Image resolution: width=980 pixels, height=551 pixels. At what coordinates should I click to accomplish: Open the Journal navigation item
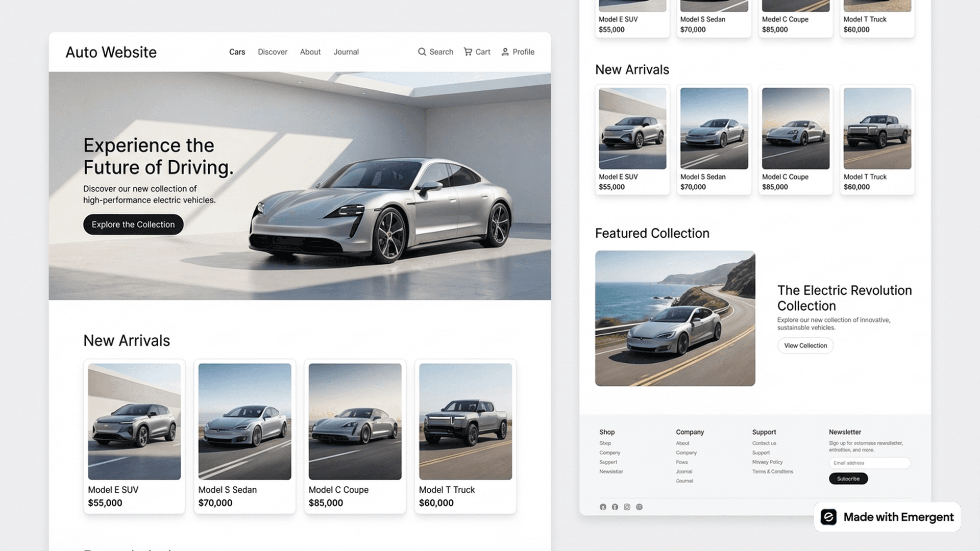coord(346,52)
